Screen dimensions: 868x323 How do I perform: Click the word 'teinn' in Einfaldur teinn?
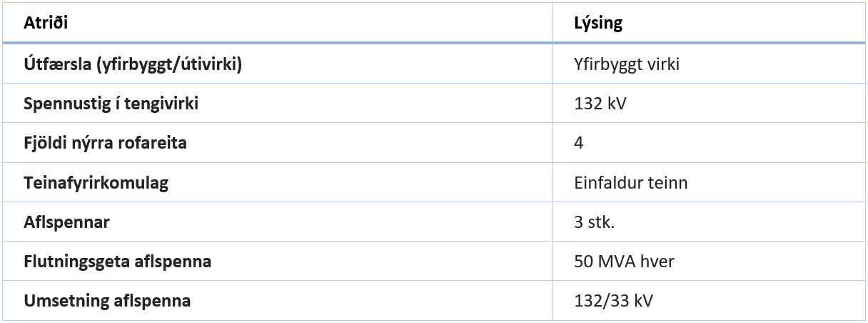pos(669,183)
